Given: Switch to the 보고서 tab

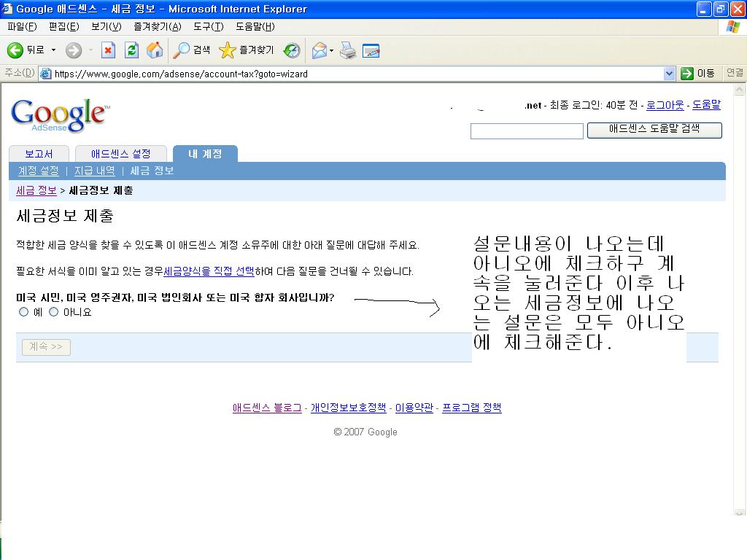Looking at the screenshot, I should 39,154.
